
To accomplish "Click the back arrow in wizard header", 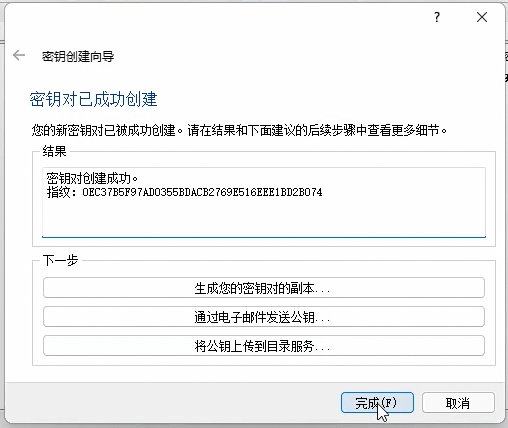I will (19, 55).
